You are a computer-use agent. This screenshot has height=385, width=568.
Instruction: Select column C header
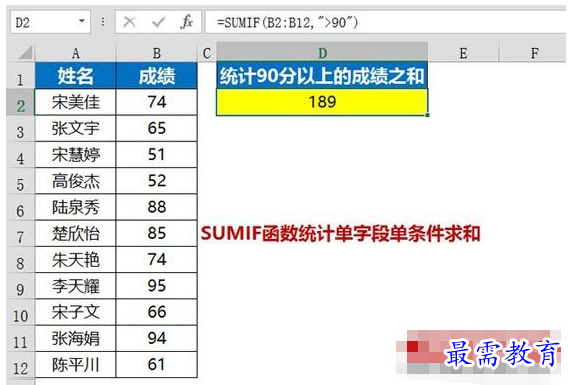207,53
